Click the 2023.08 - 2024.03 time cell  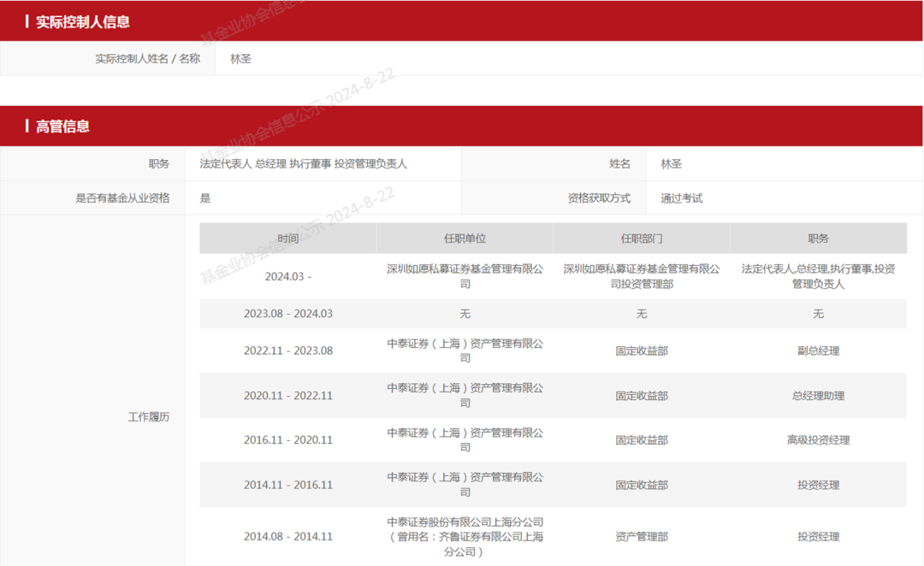click(x=288, y=314)
